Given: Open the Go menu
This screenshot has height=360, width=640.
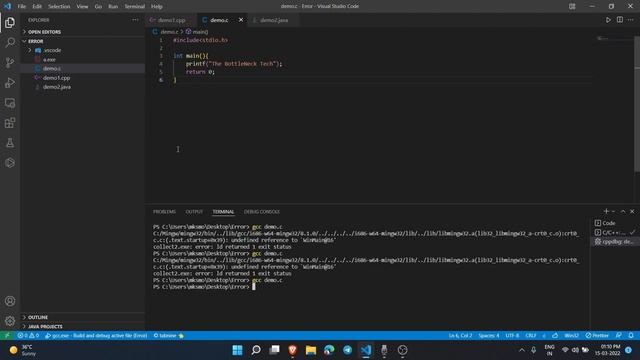Looking at the screenshot, I should coord(98,7).
